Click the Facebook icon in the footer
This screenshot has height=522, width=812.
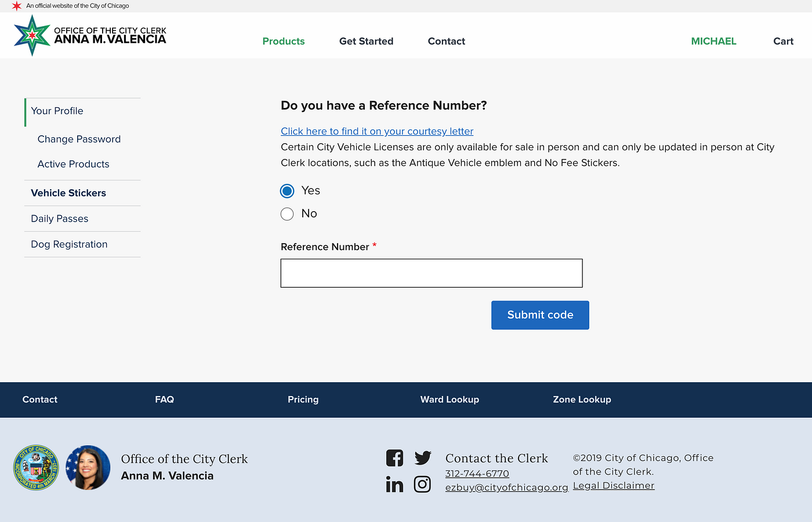[x=394, y=458]
